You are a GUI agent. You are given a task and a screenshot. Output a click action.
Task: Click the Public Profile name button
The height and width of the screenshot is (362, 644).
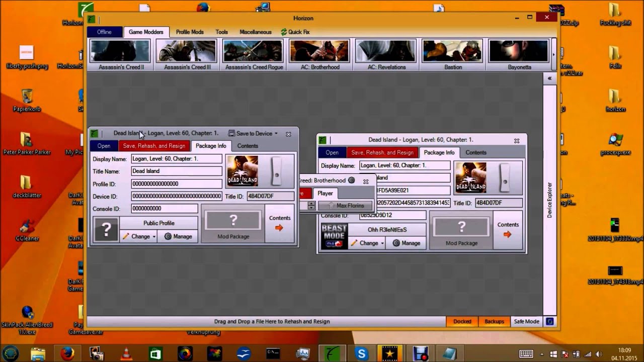tap(158, 223)
